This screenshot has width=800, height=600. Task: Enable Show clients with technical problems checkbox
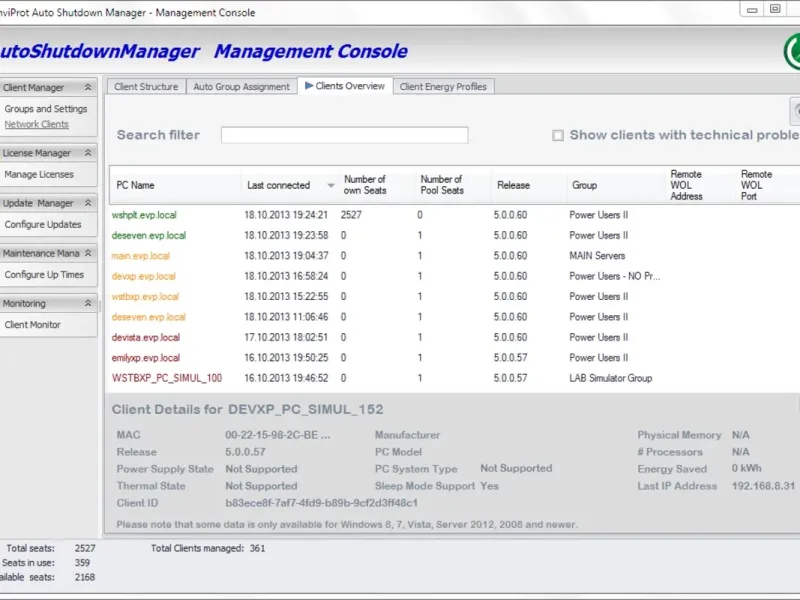[x=558, y=135]
